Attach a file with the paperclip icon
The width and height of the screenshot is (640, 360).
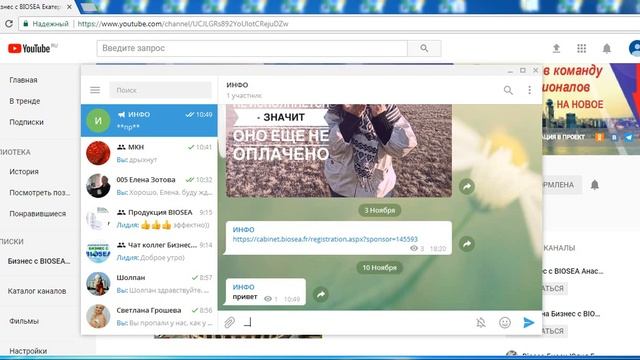coord(229,322)
